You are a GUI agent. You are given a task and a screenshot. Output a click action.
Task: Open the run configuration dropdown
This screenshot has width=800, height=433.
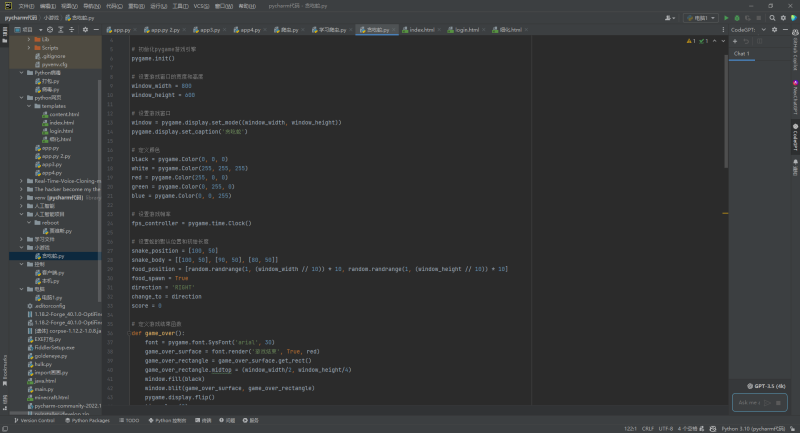703,17
